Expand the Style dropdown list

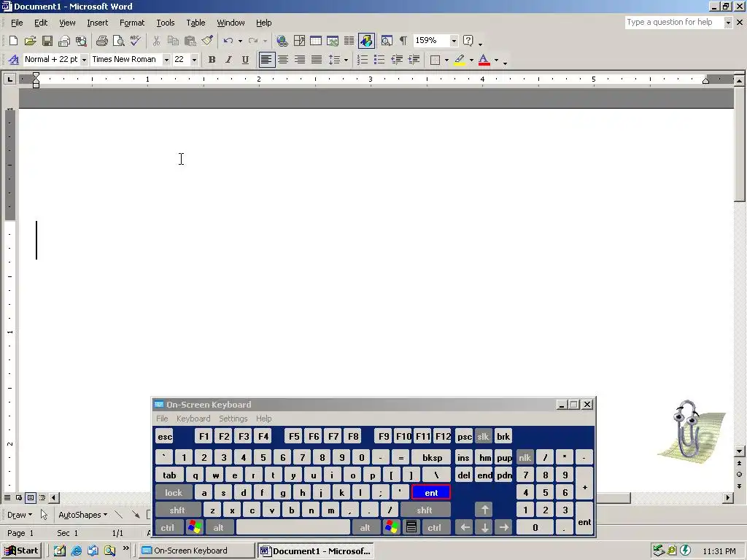(84, 60)
